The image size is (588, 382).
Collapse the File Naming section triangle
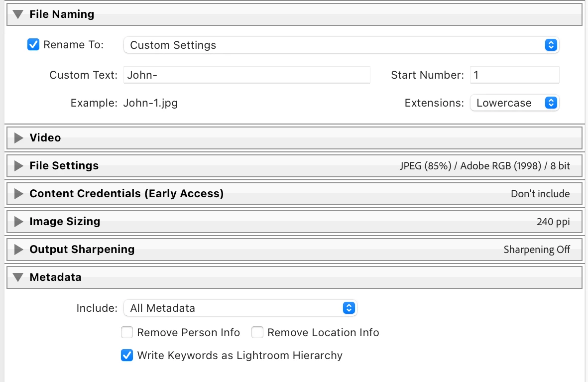pyautogui.click(x=18, y=14)
